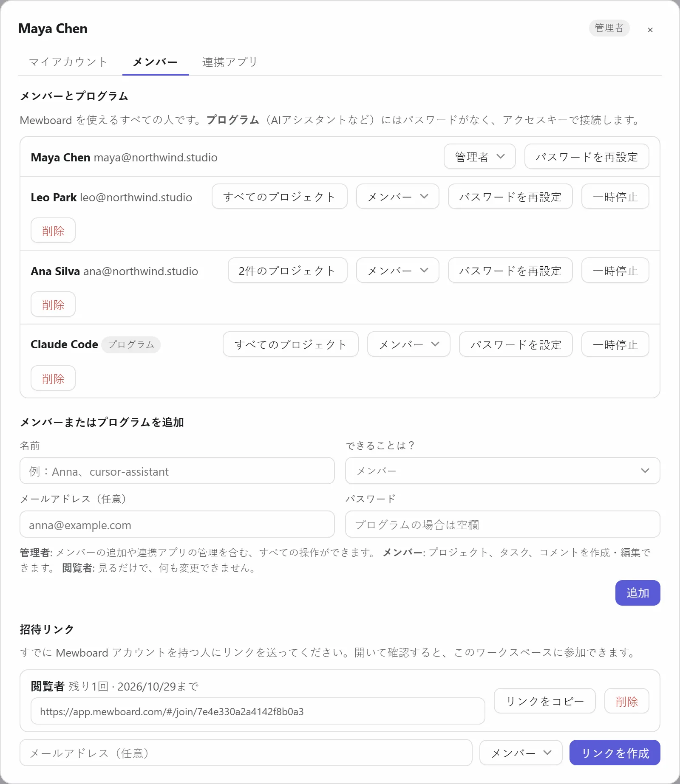Open Leo Park's すべてのプロジェクト selector

click(x=279, y=197)
